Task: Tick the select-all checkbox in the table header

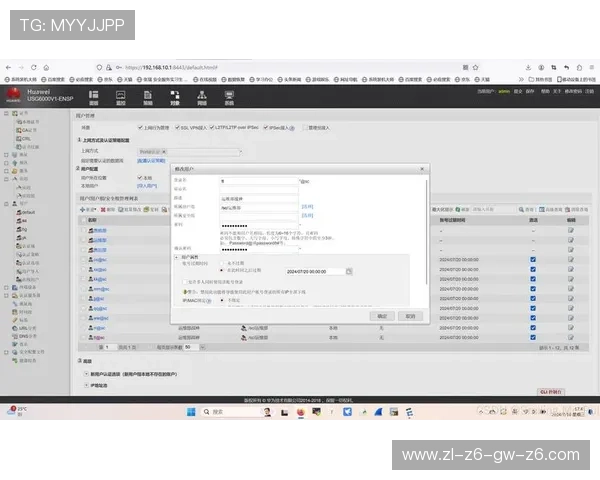Action: pos(83,220)
